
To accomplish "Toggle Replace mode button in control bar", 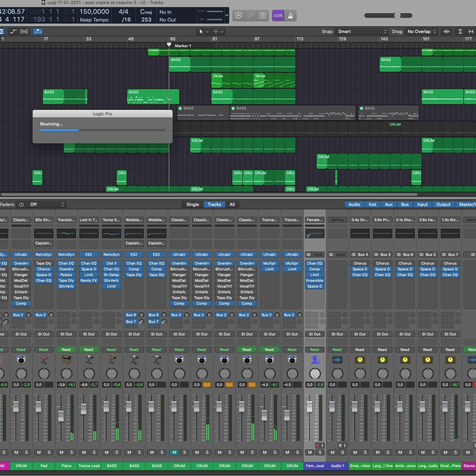I will coord(238,16).
